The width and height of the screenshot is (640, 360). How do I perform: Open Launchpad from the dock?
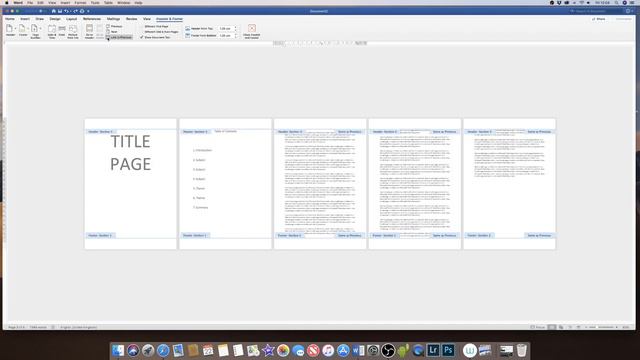tap(148, 350)
